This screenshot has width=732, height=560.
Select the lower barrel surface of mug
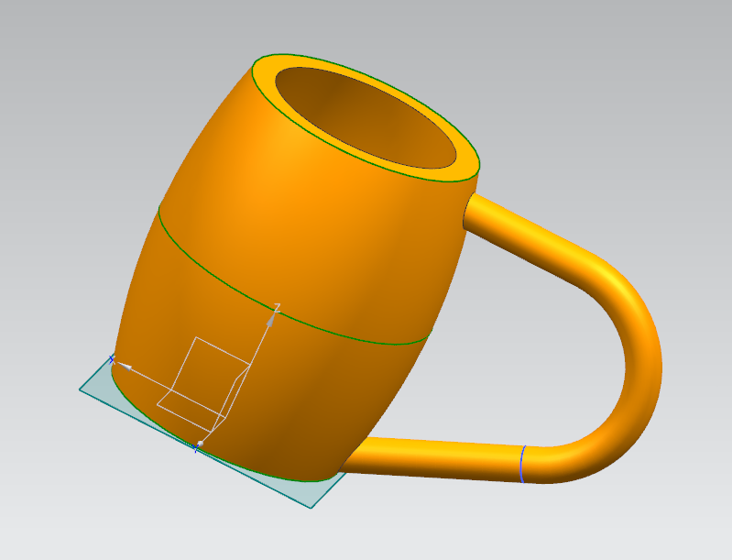tap(348, 394)
